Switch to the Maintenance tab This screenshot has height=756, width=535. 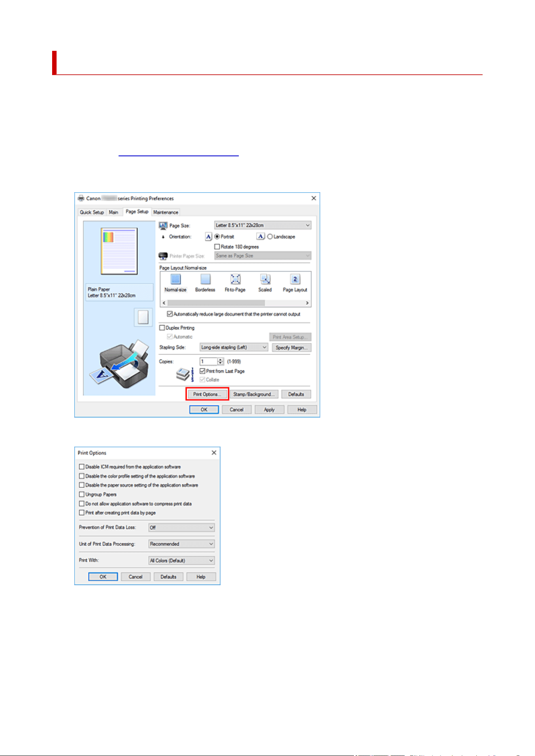pyautogui.click(x=166, y=212)
